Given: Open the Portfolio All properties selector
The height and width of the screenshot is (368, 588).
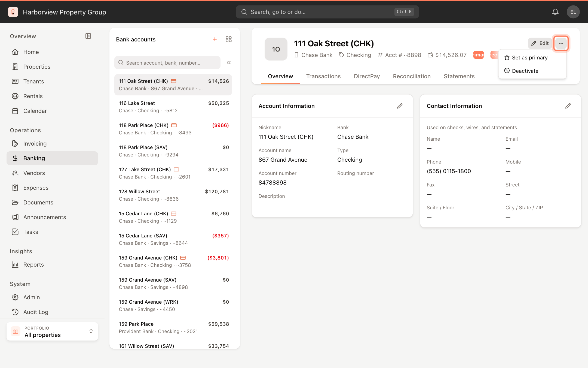Looking at the screenshot, I should (x=52, y=331).
